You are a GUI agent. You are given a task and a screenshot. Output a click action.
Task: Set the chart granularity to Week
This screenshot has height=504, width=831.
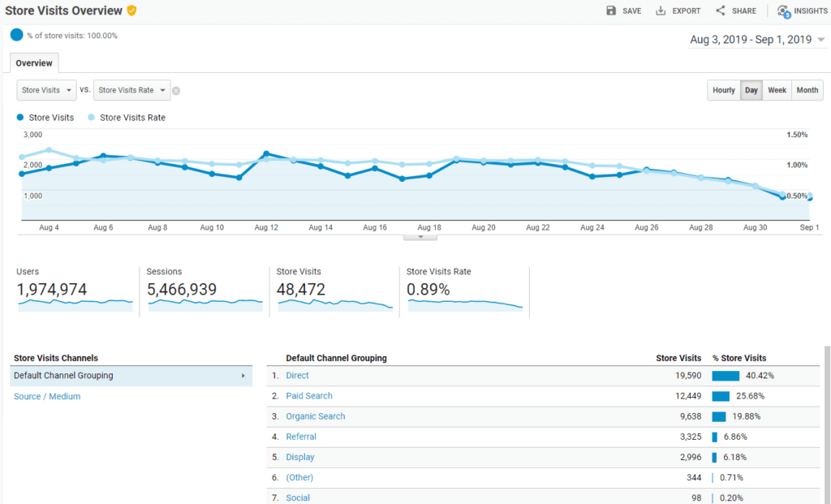coord(777,90)
